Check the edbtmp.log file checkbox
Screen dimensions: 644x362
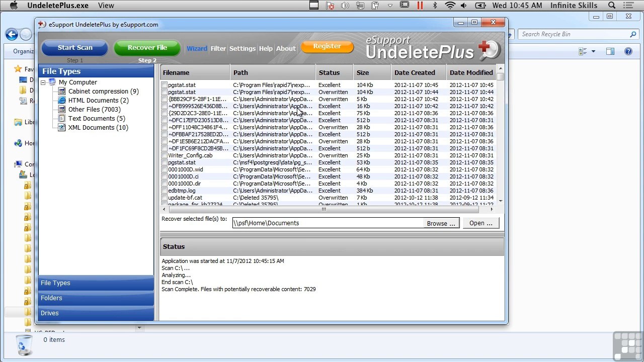coord(165,191)
